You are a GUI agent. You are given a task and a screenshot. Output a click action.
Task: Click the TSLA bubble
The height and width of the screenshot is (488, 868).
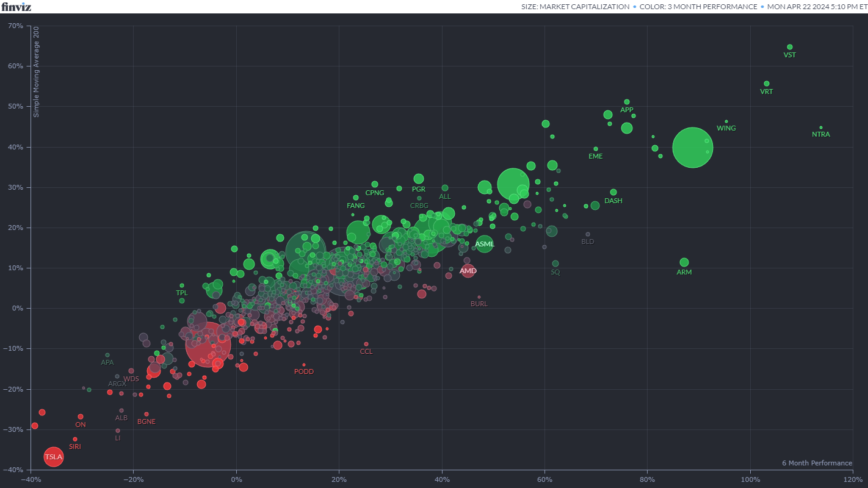tap(54, 456)
